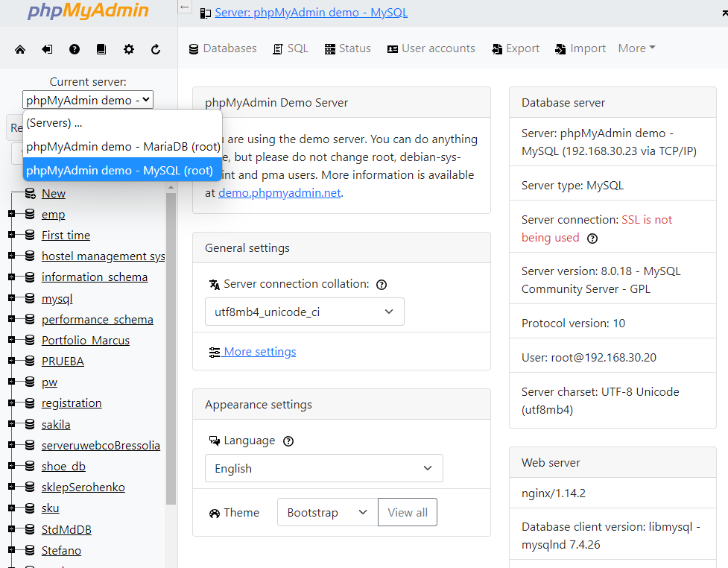Click navigation scrollbar up arrow
Viewport: 728px width, 568px height.
tap(171, 187)
